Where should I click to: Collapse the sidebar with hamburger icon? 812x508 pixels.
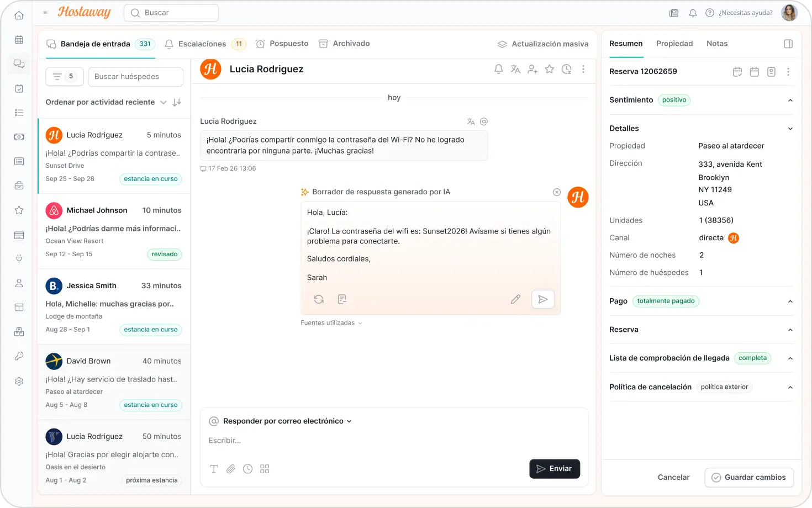pos(45,13)
